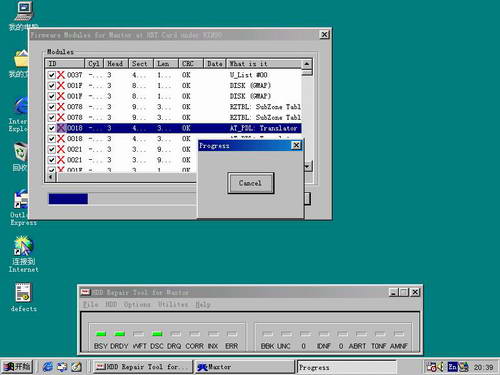Select the U_List #00 row text
The image size is (500, 375).
(x=249, y=75)
